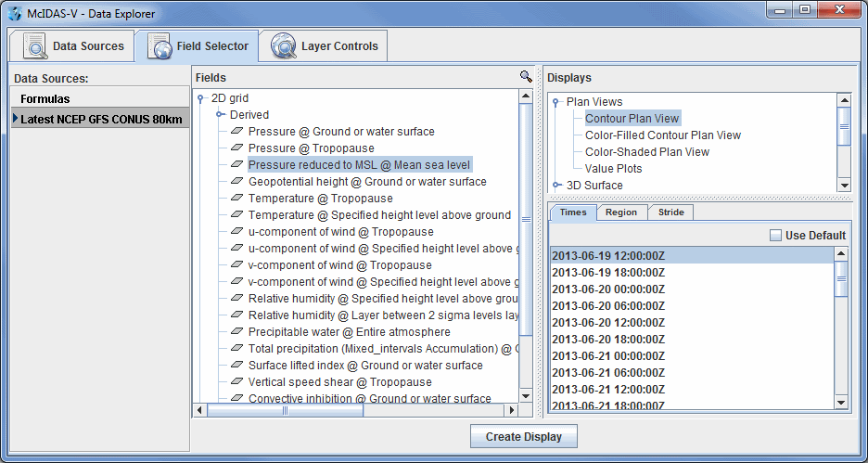868x463 pixels.
Task: Click the grid icon beside Pressure @ Tropopause
Action: click(236, 148)
